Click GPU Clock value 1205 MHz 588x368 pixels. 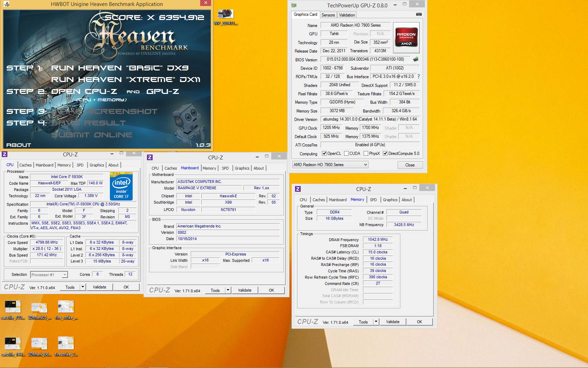331,128
